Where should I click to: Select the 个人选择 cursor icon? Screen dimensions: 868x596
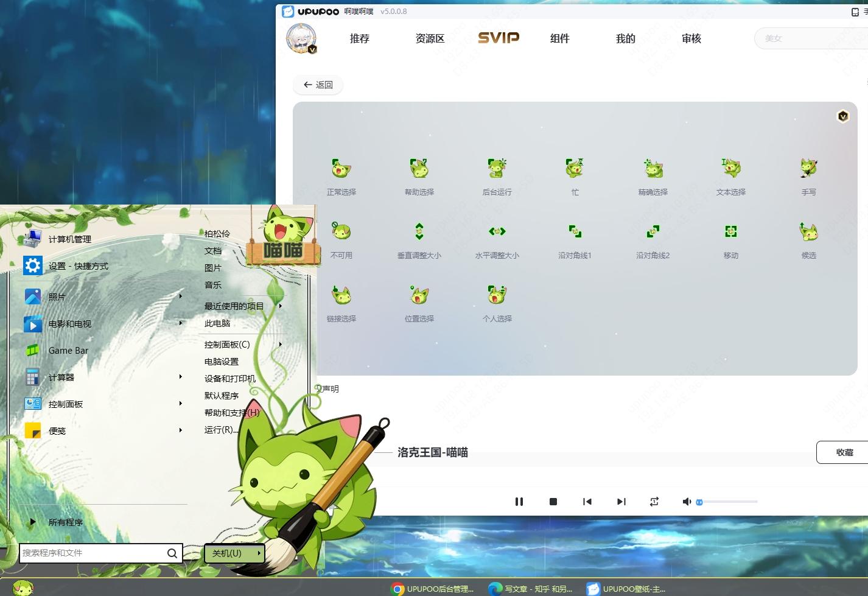(x=497, y=295)
